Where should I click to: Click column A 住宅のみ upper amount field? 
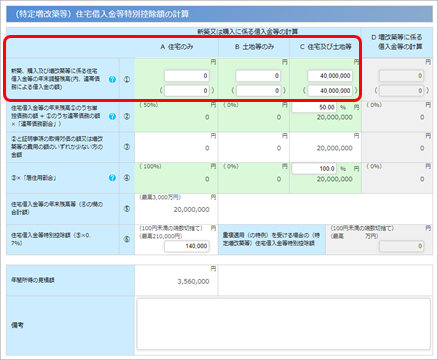pyautogui.click(x=187, y=76)
